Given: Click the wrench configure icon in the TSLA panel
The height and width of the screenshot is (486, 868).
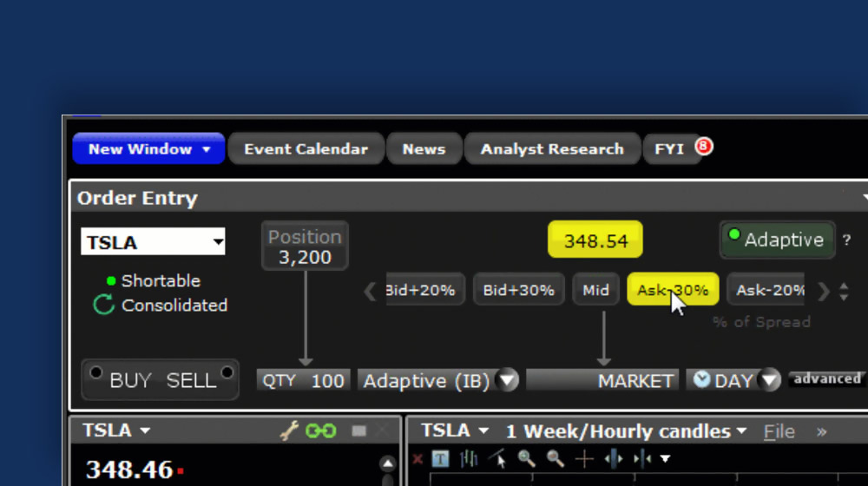Looking at the screenshot, I should pyautogui.click(x=289, y=431).
